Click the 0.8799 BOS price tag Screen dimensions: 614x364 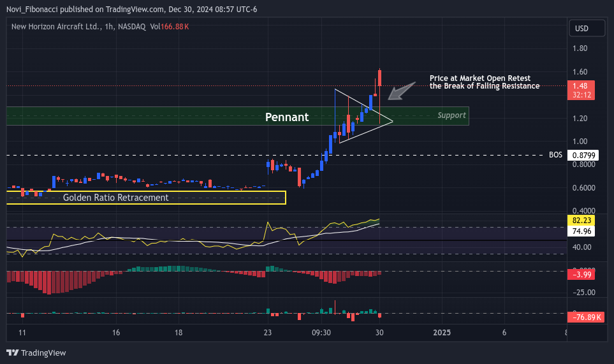click(x=583, y=156)
